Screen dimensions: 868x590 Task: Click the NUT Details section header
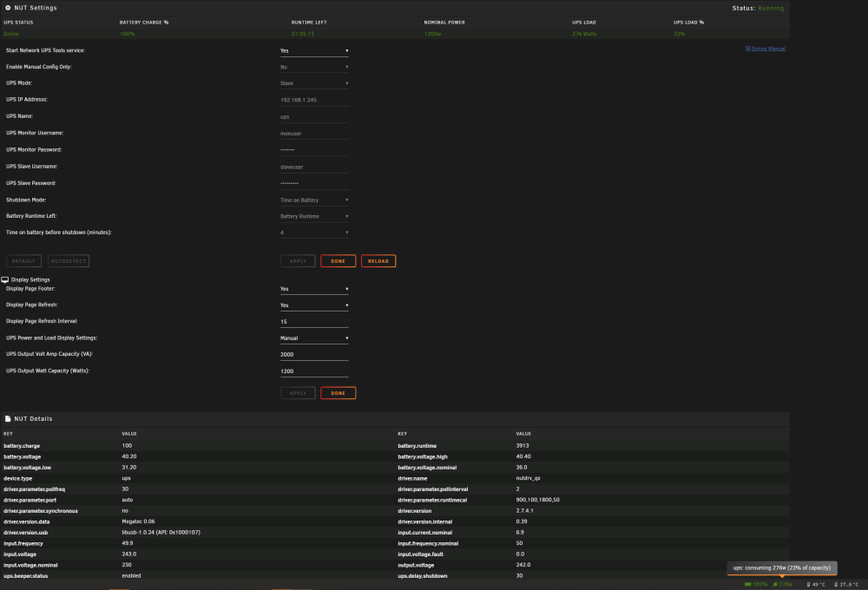pyautogui.click(x=33, y=419)
